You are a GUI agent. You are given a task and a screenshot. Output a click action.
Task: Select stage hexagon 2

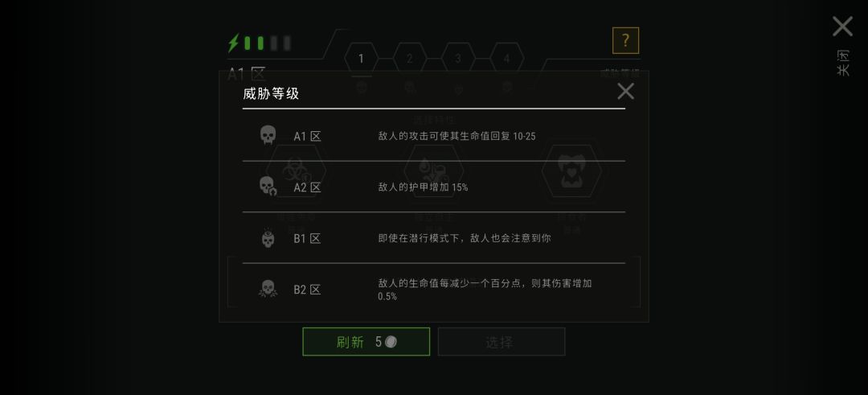(410, 59)
